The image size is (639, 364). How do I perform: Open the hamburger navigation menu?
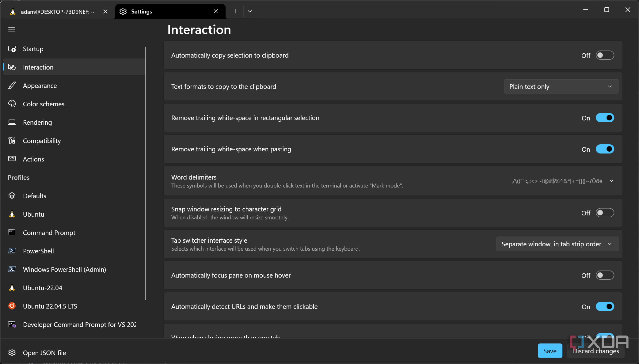(x=12, y=30)
